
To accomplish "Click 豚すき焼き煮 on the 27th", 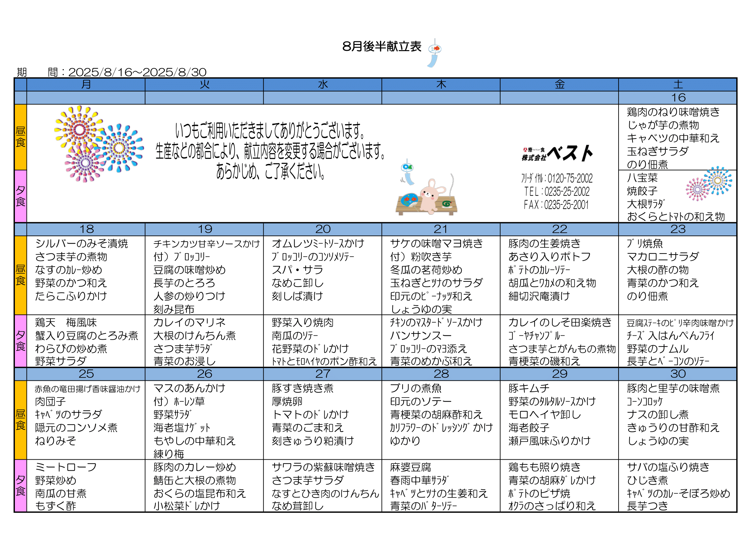I will click(x=303, y=388).
